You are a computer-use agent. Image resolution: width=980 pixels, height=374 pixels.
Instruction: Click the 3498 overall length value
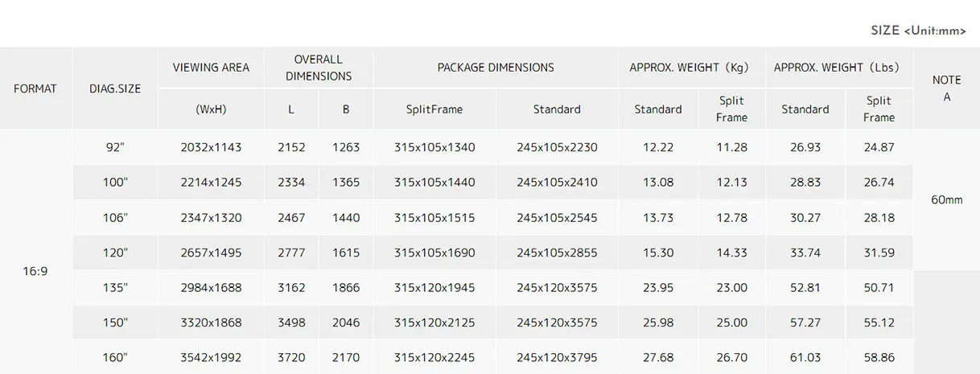point(291,323)
